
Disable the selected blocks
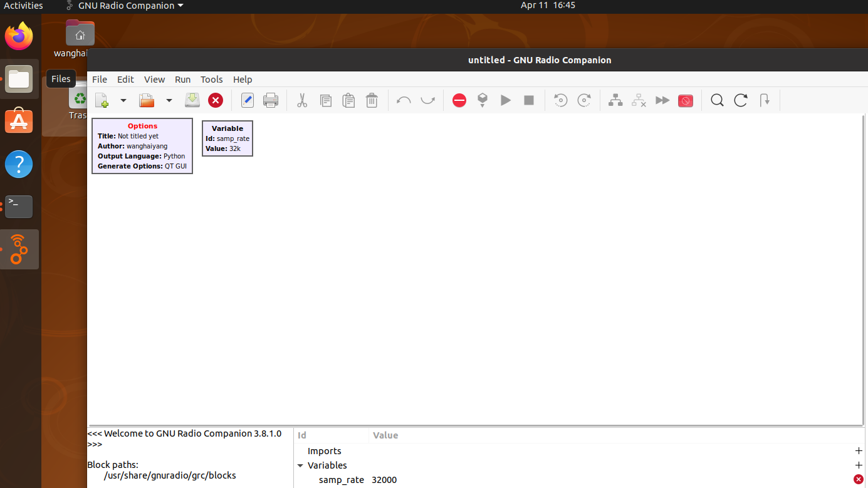pyautogui.click(x=639, y=100)
